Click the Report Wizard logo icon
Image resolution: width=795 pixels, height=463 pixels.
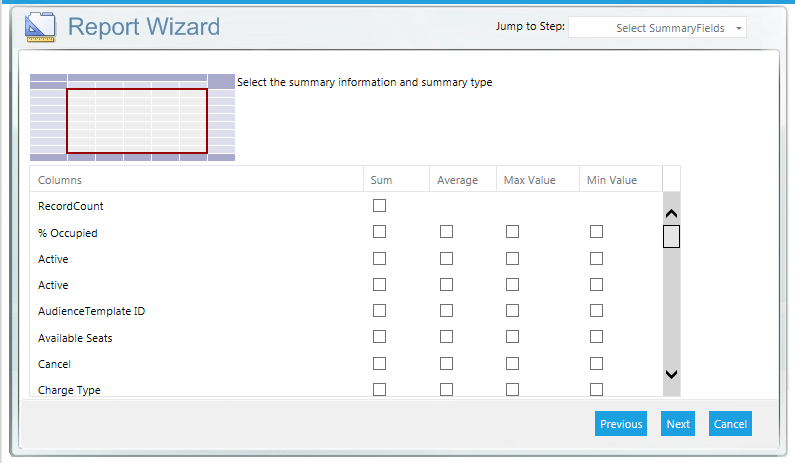click(x=40, y=27)
